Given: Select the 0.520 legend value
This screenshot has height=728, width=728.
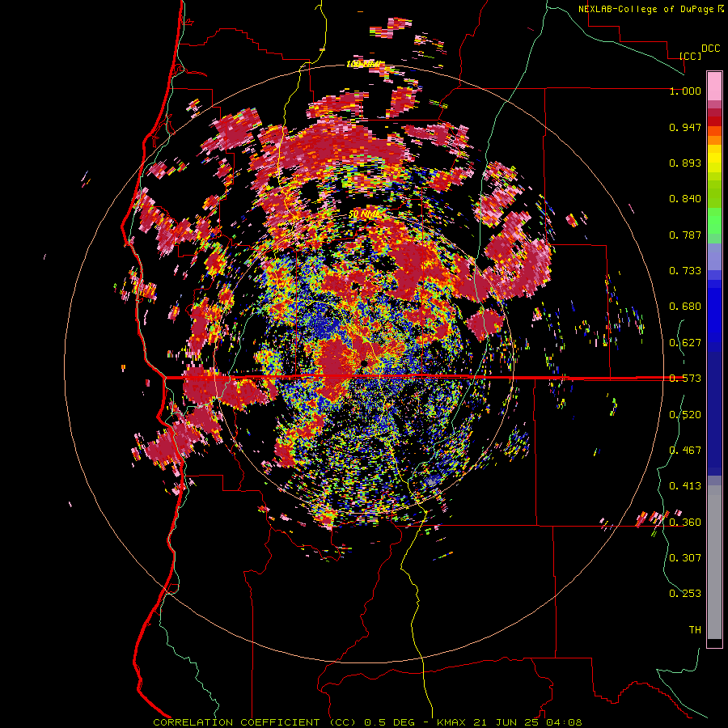Looking at the screenshot, I should [685, 415].
